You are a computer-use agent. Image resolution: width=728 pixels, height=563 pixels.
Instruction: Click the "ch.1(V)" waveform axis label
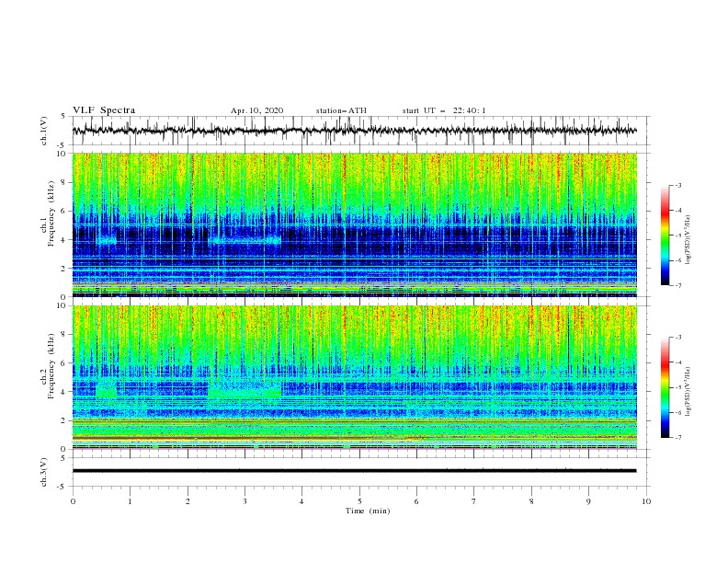click(44, 131)
